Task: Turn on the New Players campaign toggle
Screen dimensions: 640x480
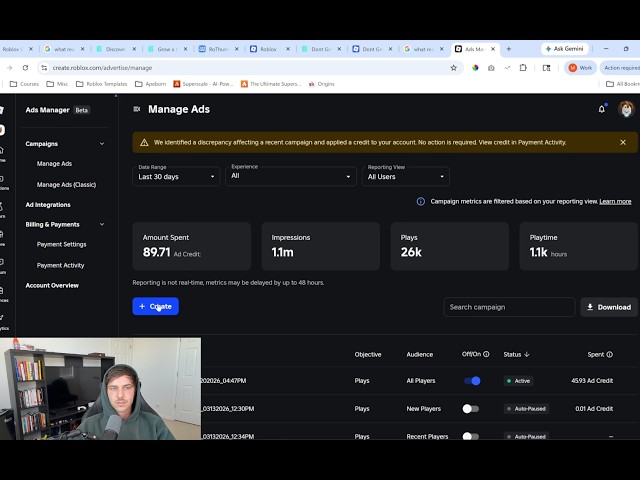Action: [x=471, y=409]
